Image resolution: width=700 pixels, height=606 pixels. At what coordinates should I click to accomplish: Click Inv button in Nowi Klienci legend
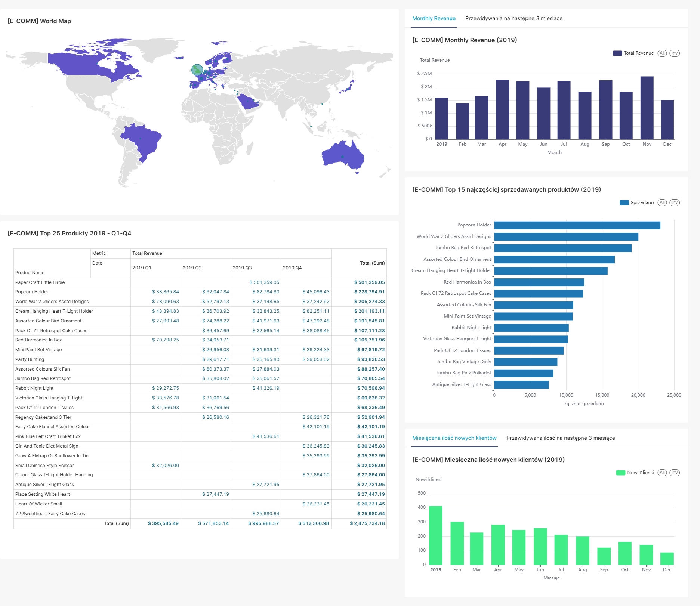point(674,473)
